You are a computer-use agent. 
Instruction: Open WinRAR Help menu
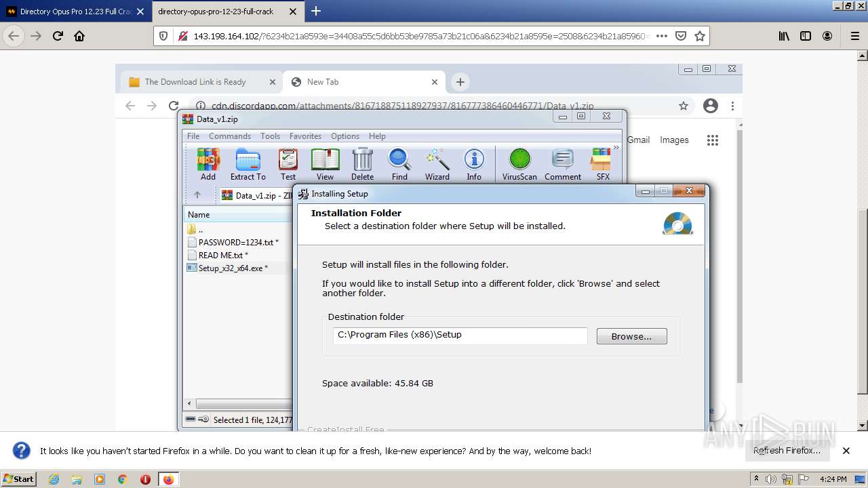click(x=377, y=136)
